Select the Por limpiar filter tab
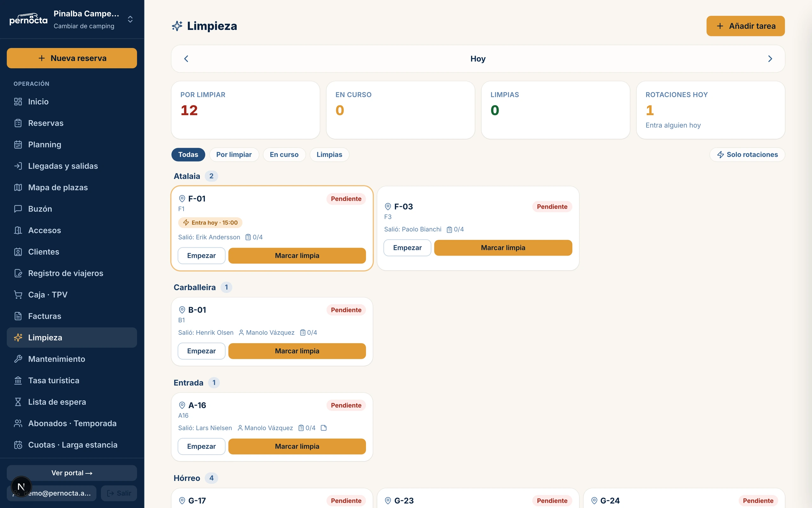The width and height of the screenshot is (812, 508). point(234,155)
